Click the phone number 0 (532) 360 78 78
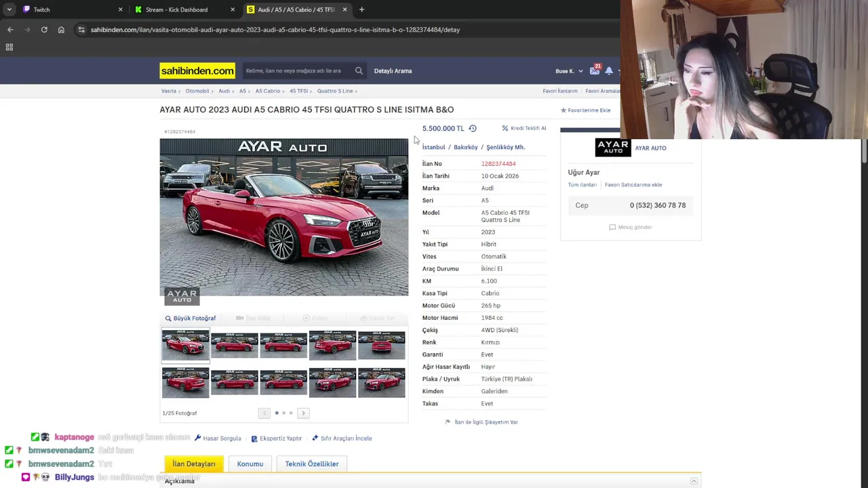The image size is (868, 488). [658, 205]
